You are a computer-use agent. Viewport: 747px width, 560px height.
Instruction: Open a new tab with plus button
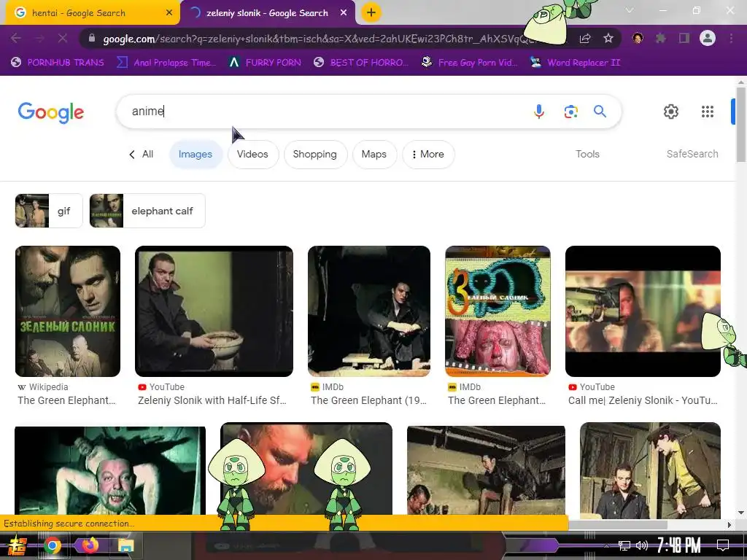tap(371, 12)
